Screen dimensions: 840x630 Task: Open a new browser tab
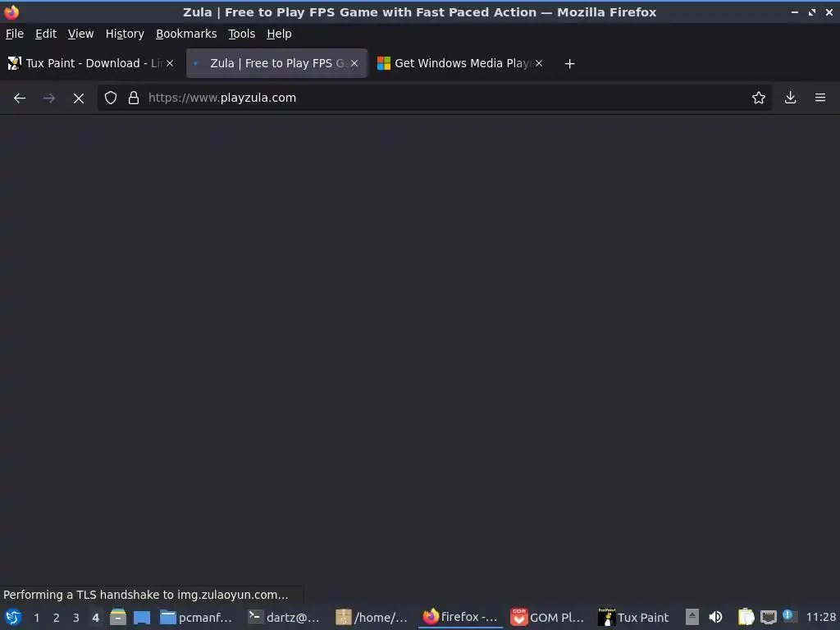coord(569,64)
